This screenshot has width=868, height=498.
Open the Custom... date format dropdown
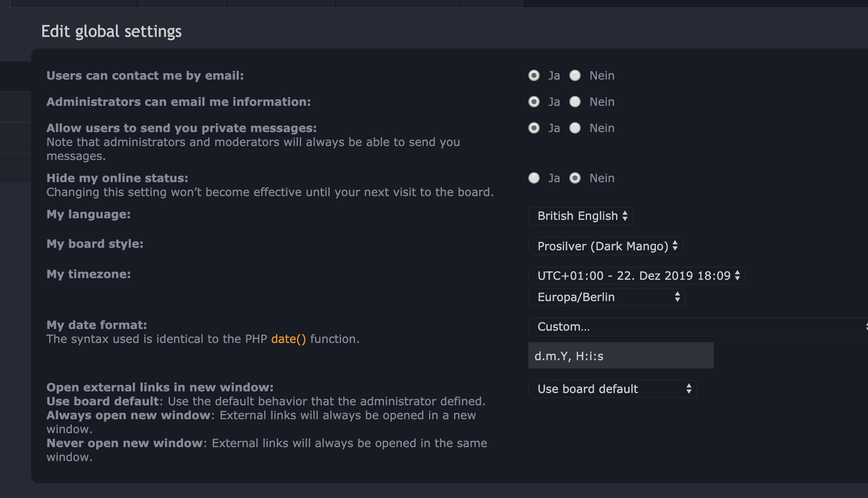point(697,327)
